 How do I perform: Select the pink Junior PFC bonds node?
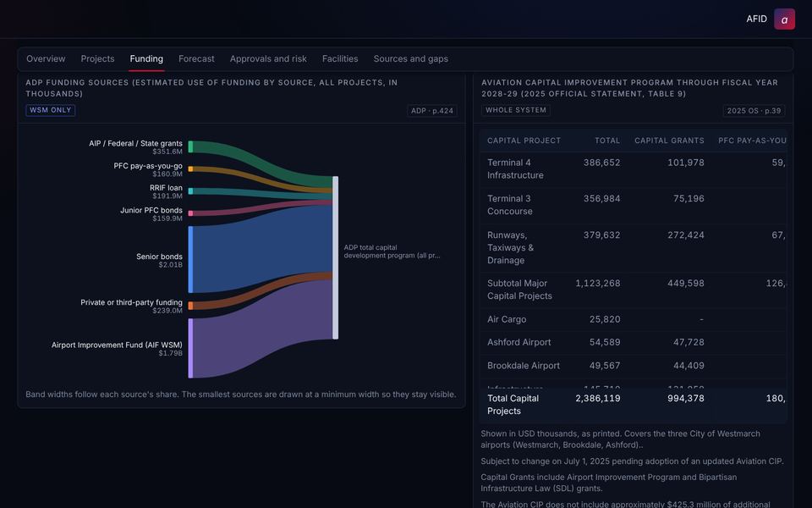pos(190,213)
